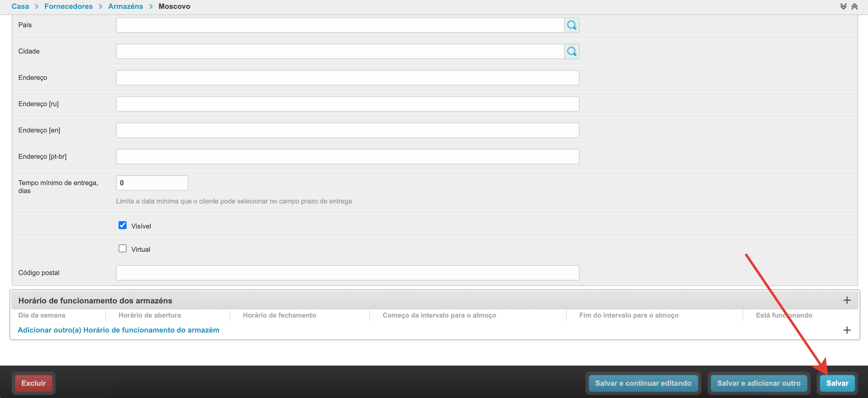868x398 pixels.
Task: Click Salvar e adicionar outro button
Action: pyautogui.click(x=759, y=383)
